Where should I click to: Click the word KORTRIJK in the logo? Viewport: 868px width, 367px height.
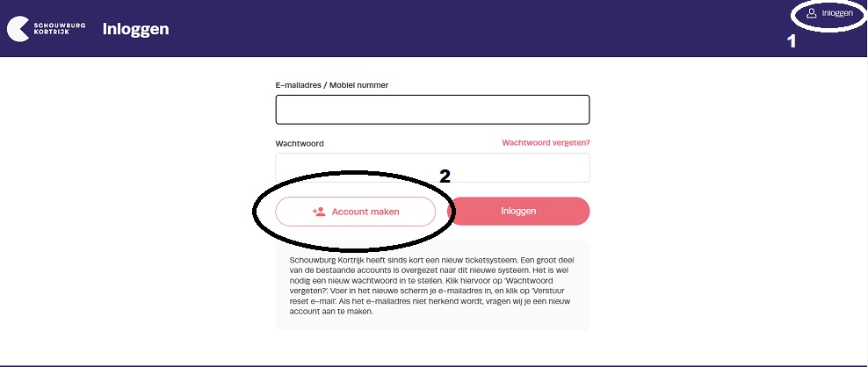click(51, 32)
